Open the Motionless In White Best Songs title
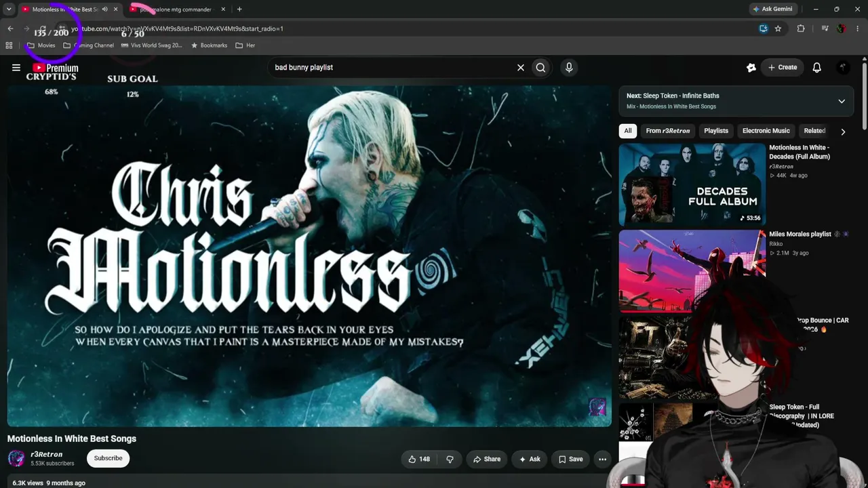 click(x=72, y=439)
